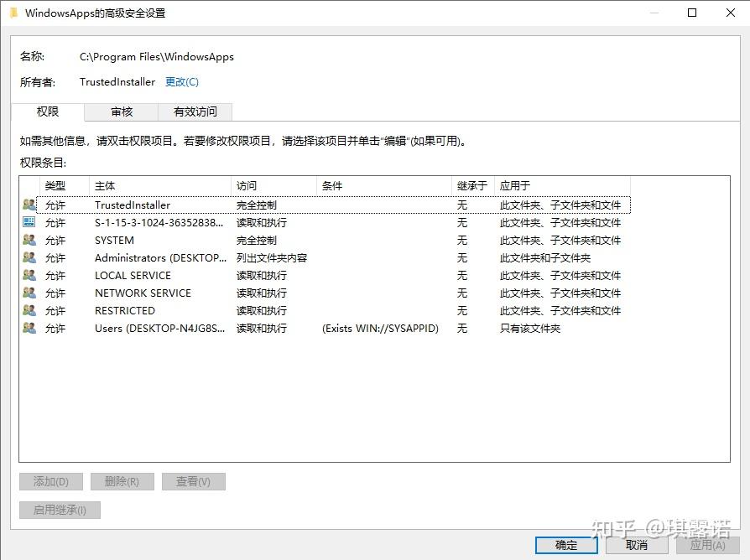Maximize the advanced security window
The height and width of the screenshot is (560, 750).
691,13
